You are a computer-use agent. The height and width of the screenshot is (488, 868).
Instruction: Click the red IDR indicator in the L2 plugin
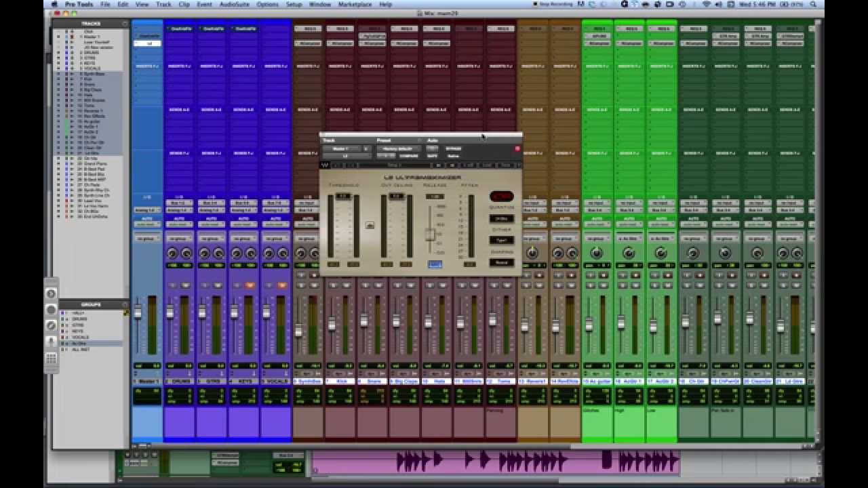click(501, 197)
